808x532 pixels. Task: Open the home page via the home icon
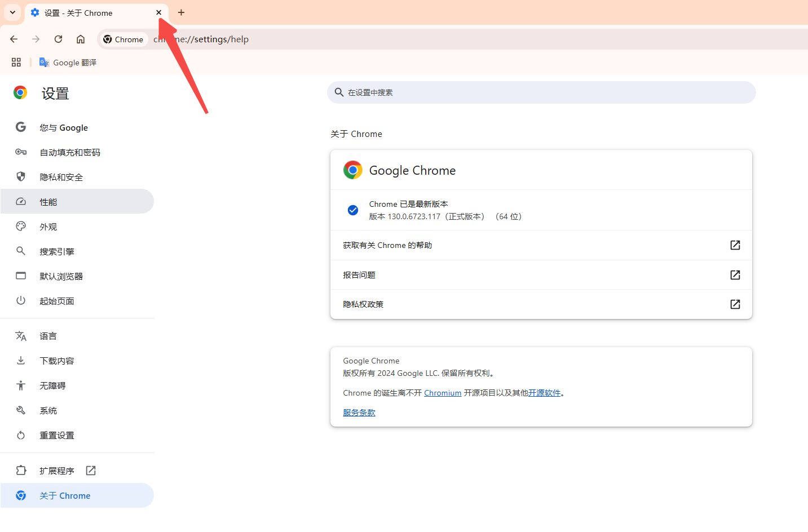tap(81, 39)
